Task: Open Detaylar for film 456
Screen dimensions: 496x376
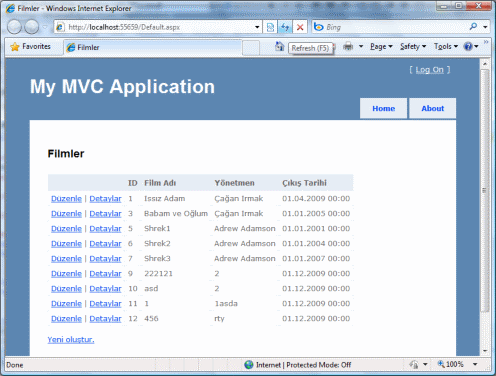Action: click(x=105, y=319)
